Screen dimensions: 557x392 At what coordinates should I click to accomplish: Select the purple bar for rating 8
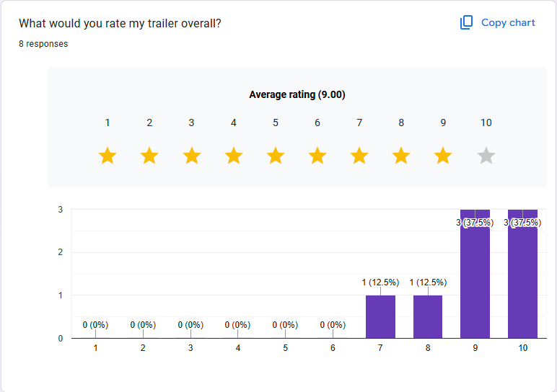coord(428,317)
